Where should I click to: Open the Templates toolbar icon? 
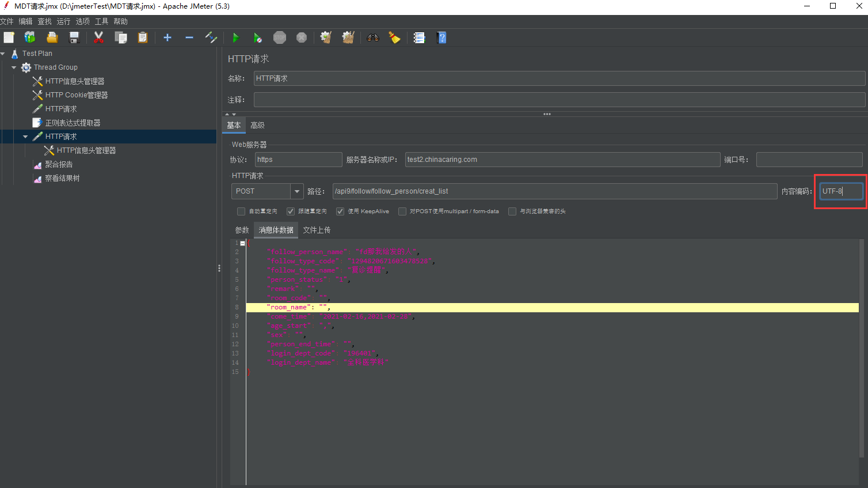[30, 37]
